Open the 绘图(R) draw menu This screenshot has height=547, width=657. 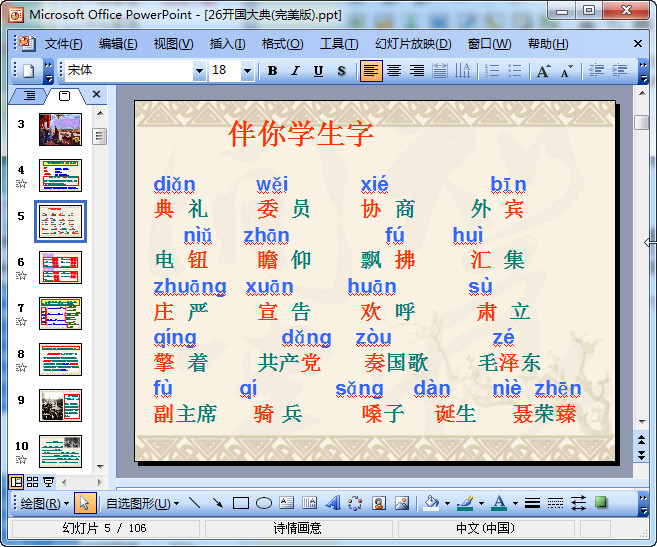(44, 503)
